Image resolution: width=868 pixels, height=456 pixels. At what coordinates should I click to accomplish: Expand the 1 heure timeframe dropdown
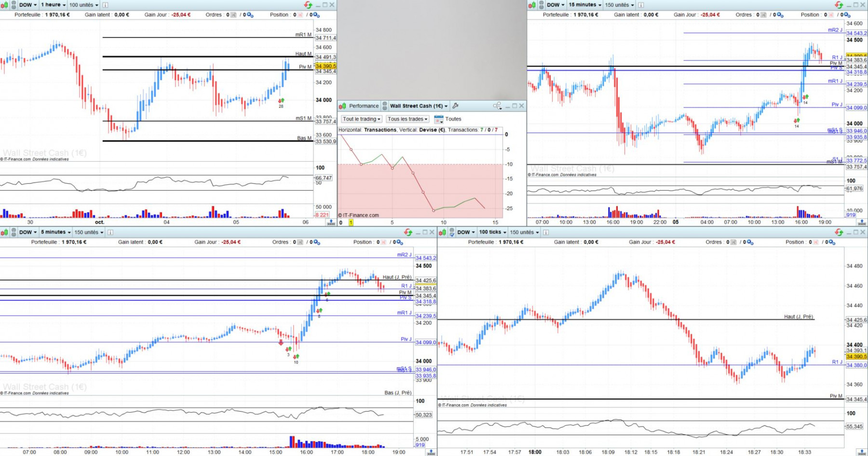pyautogui.click(x=53, y=5)
